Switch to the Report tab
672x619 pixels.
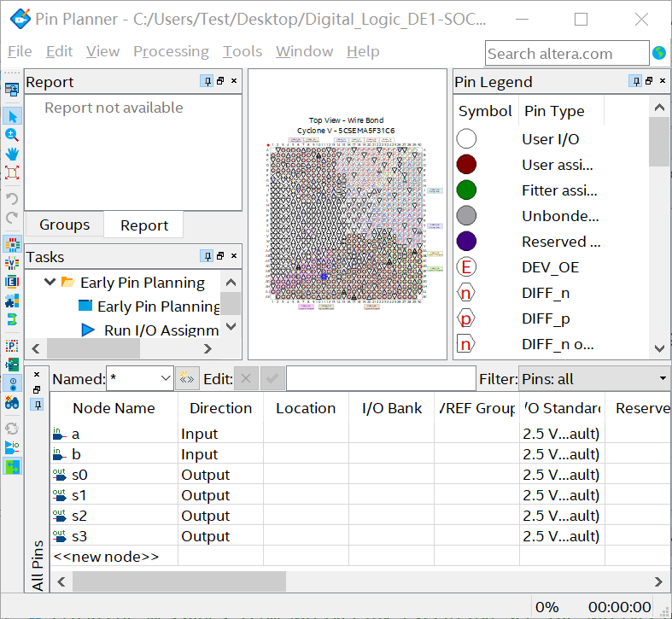coord(144,225)
